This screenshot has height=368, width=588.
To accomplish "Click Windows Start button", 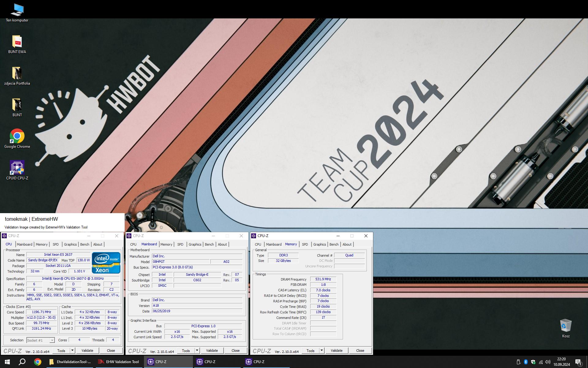I will (7, 362).
